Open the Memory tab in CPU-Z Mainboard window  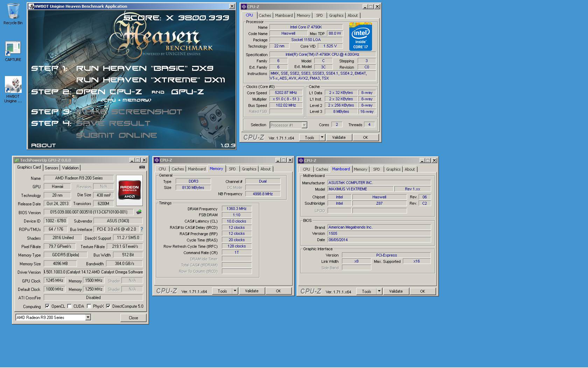[360, 169]
